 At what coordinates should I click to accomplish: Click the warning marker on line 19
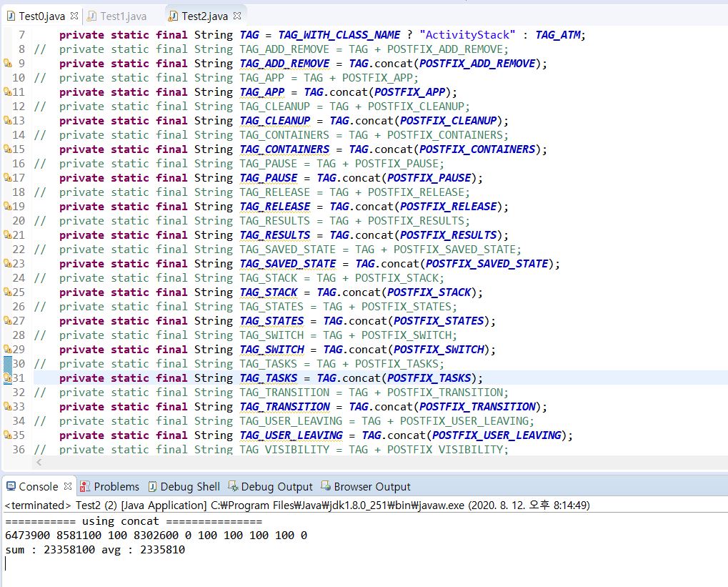point(7,206)
